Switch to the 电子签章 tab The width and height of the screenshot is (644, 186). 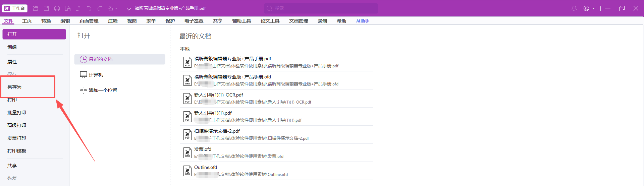click(194, 21)
